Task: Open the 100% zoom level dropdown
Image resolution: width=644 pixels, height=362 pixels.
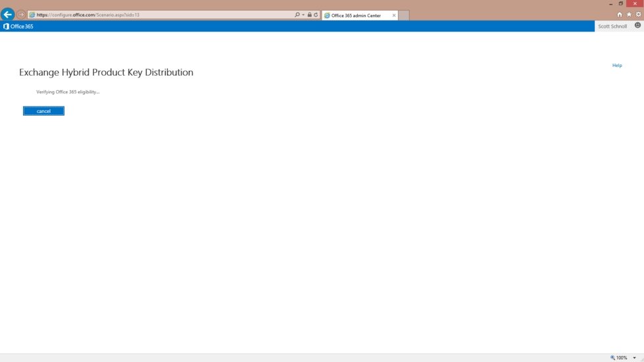Action: click(634, 358)
